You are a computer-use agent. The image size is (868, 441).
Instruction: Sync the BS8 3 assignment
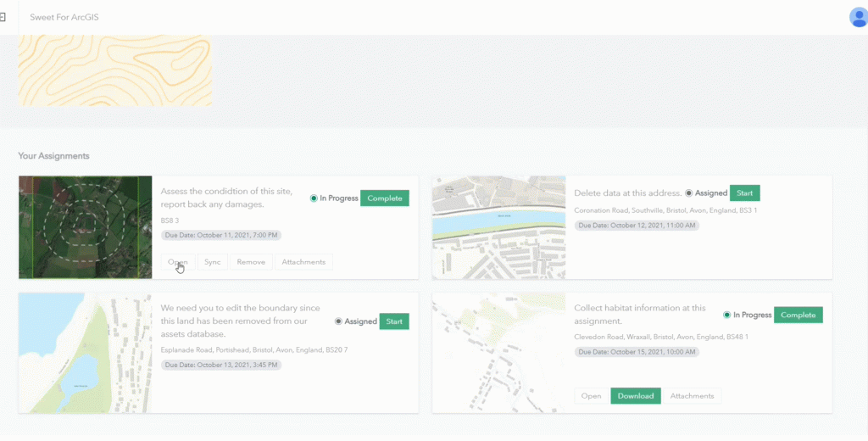(x=213, y=262)
